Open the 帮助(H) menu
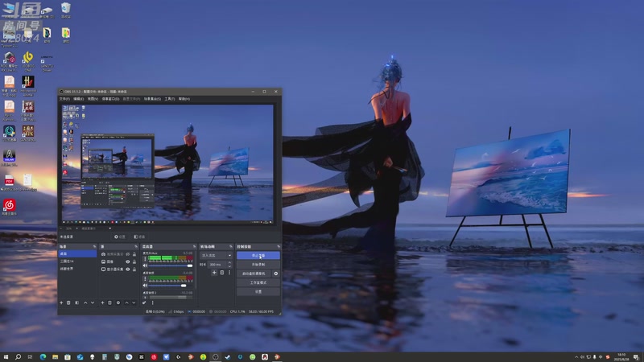Viewport: 644px width, 362px height. [184, 99]
